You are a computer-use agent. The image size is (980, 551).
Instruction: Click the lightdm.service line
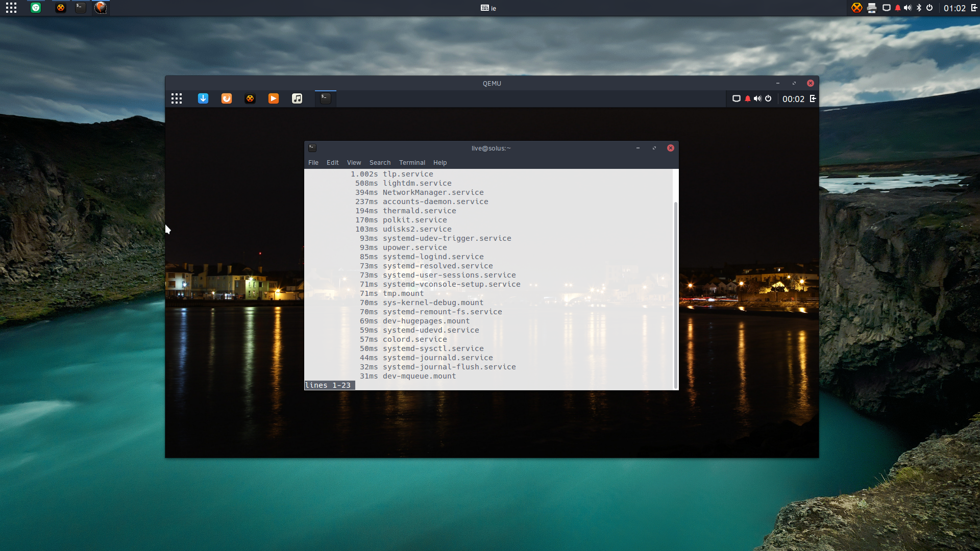[x=403, y=183]
